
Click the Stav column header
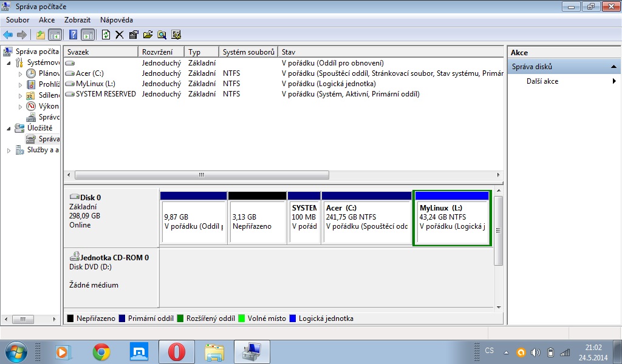coord(288,52)
